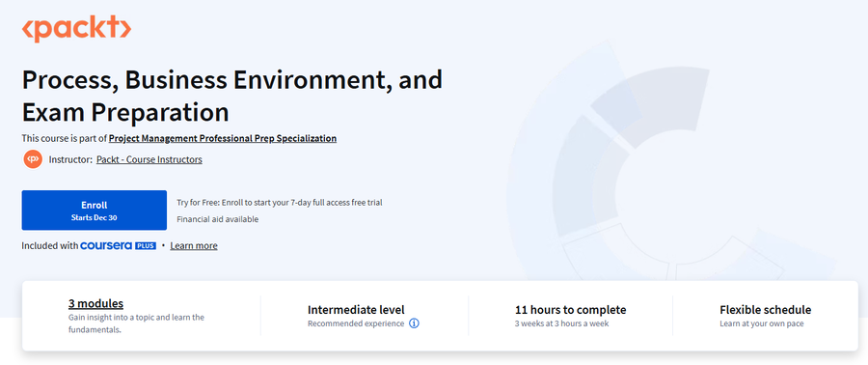Open the 3 modules link
Image resolution: width=868 pixels, height=365 pixels.
[x=95, y=303]
